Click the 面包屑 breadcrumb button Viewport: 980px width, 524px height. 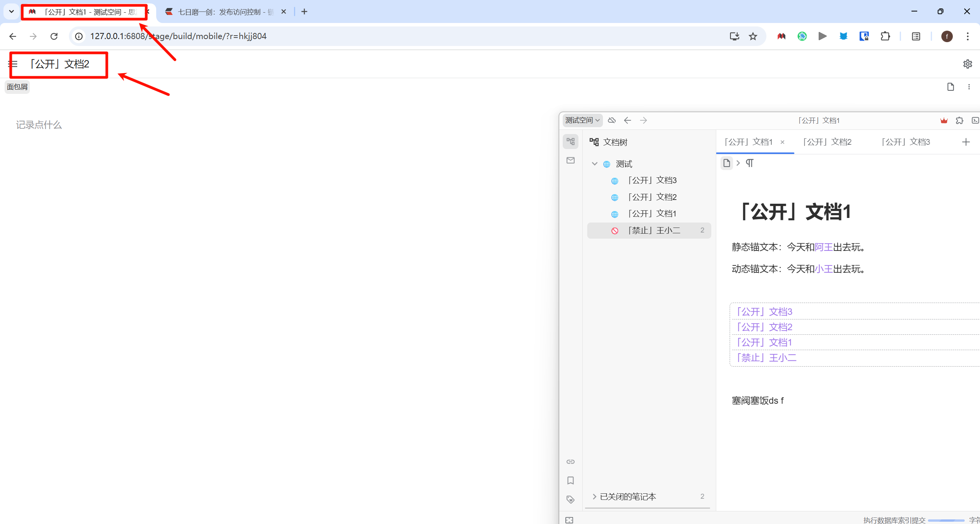(17, 87)
